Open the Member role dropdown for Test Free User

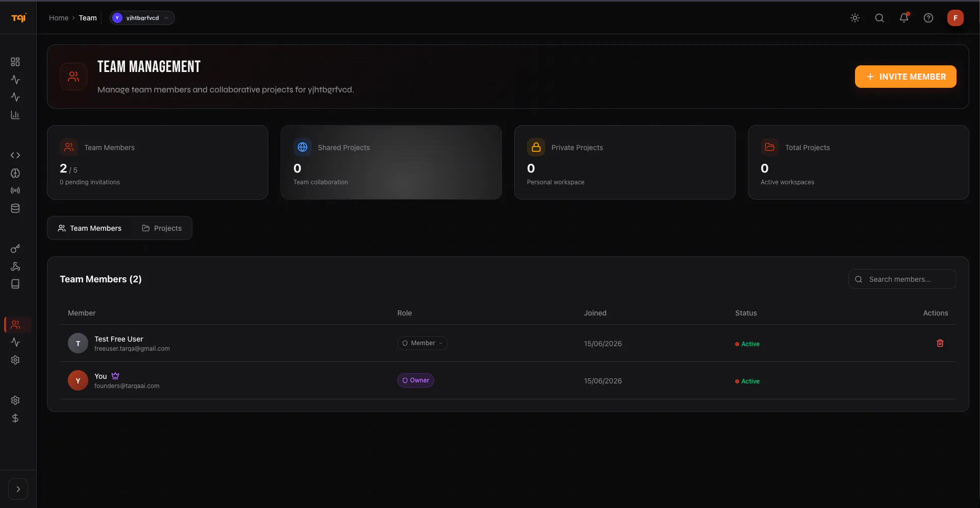coord(422,343)
